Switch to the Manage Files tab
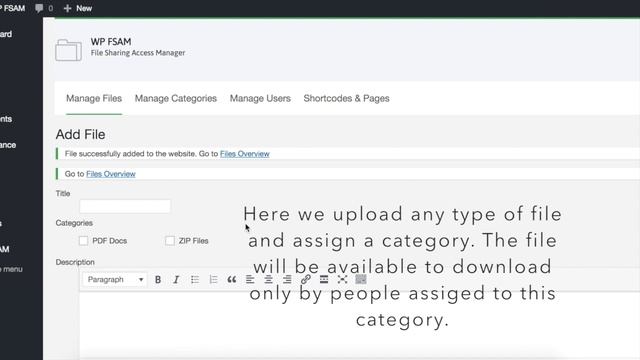The height and width of the screenshot is (360, 640). click(94, 98)
